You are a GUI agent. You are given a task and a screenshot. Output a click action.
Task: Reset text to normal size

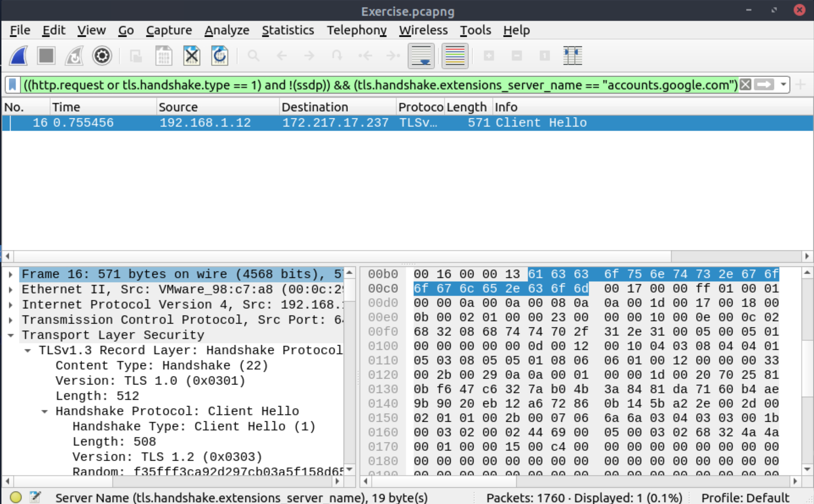click(545, 55)
